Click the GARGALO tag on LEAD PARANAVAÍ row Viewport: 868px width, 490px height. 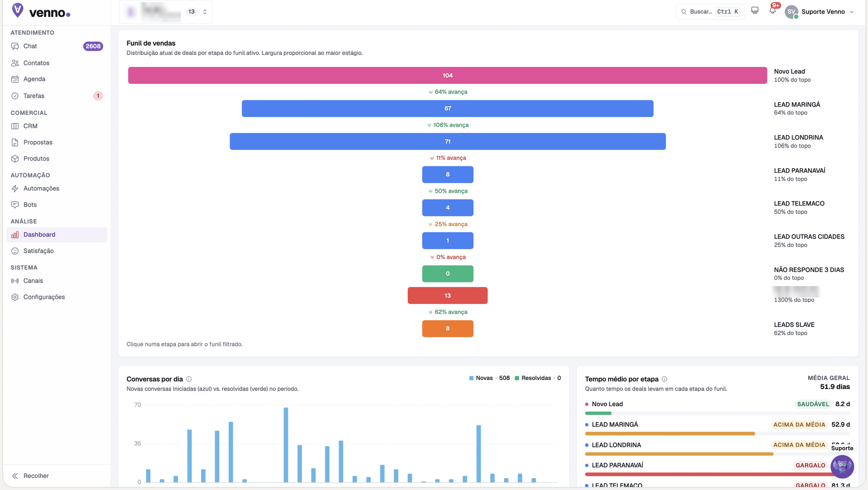coord(810,465)
